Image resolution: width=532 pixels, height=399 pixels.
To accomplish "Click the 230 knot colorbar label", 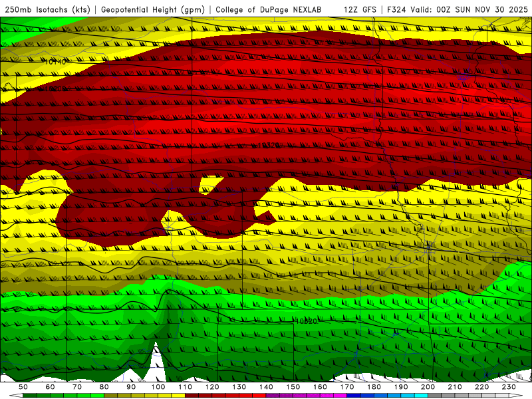I will [509, 387].
